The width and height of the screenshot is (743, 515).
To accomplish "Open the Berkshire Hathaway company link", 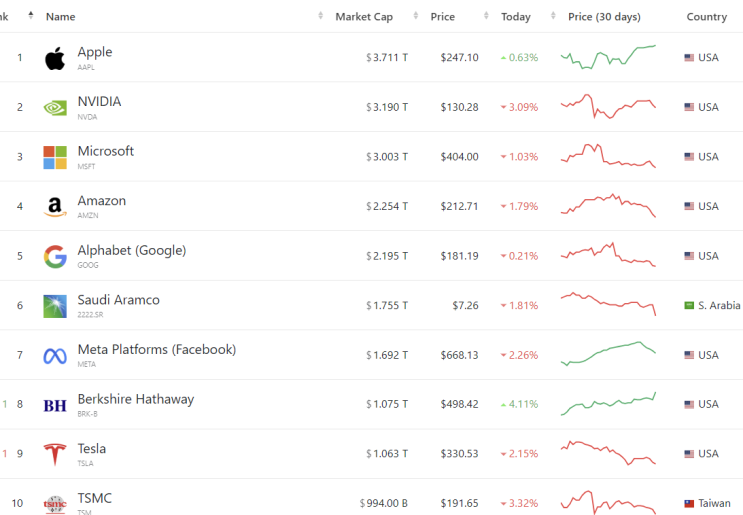I will click(136, 399).
